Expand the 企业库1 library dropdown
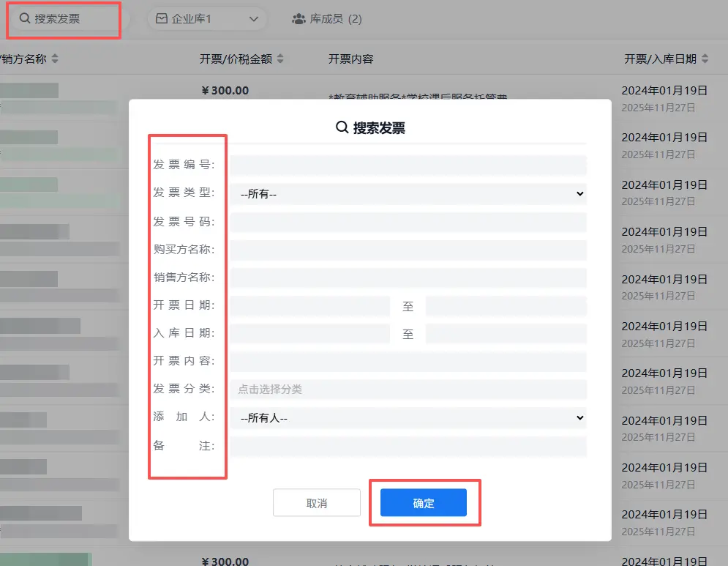 254,19
